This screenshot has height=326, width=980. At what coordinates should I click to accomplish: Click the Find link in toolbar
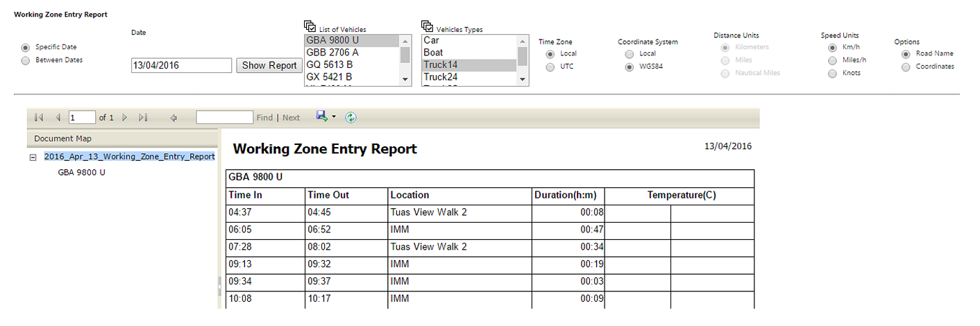click(264, 118)
